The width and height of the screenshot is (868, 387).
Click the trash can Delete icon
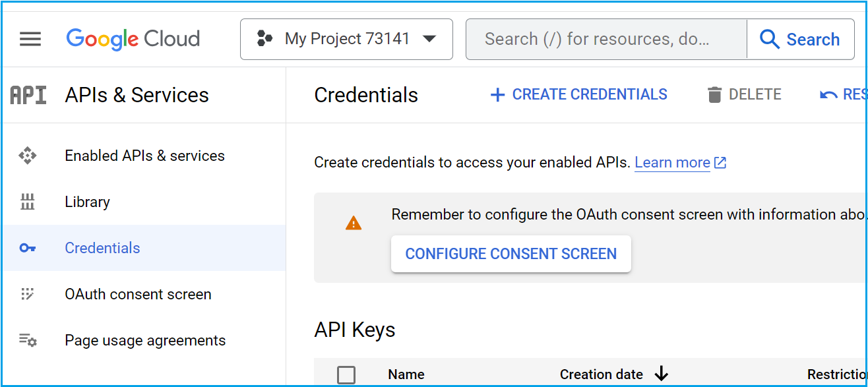tap(714, 95)
